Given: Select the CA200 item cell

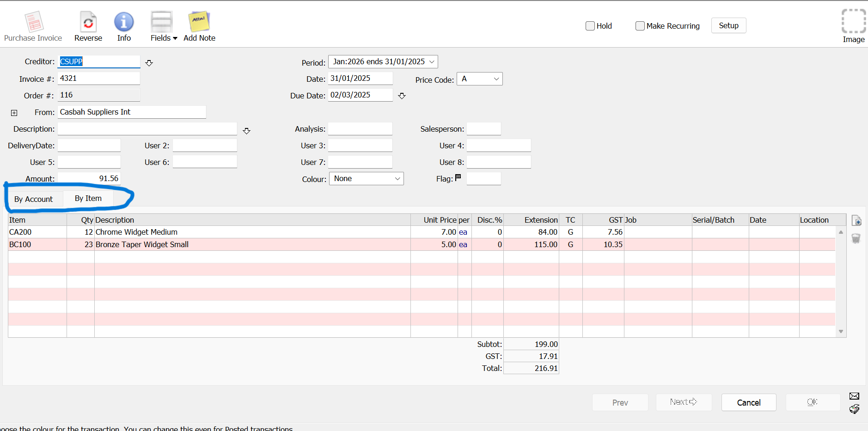Looking at the screenshot, I should point(37,232).
